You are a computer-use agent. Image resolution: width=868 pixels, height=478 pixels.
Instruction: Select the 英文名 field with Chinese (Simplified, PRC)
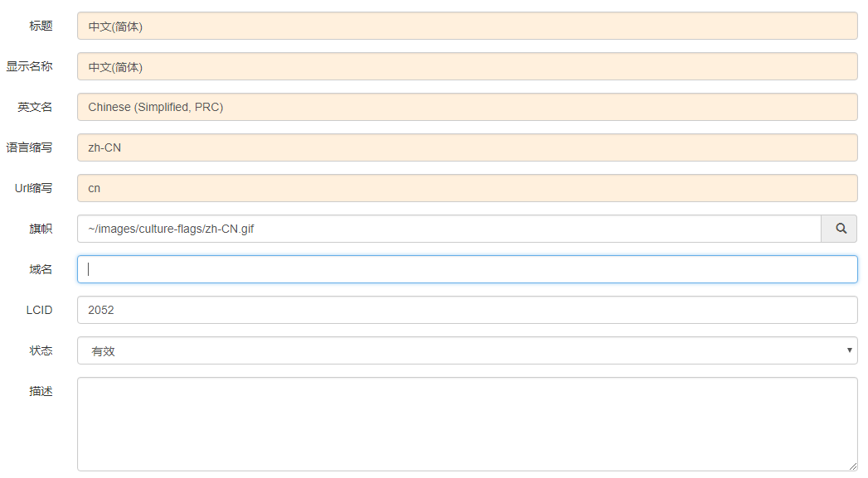coord(468,107)
